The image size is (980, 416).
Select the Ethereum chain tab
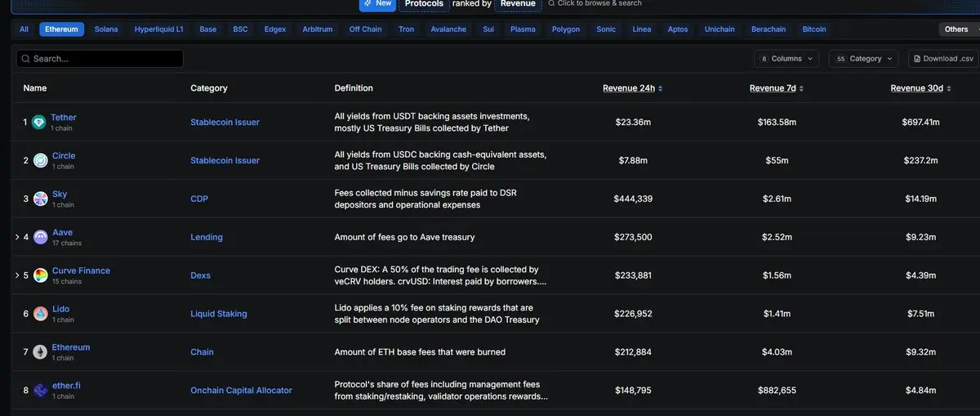click(x=61, y=29)
